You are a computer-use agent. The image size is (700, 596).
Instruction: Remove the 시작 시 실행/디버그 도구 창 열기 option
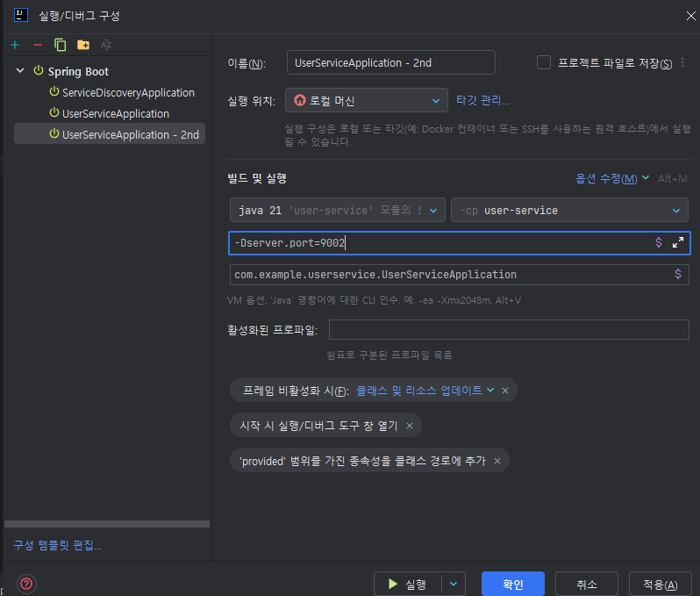[x=410, y=426]
